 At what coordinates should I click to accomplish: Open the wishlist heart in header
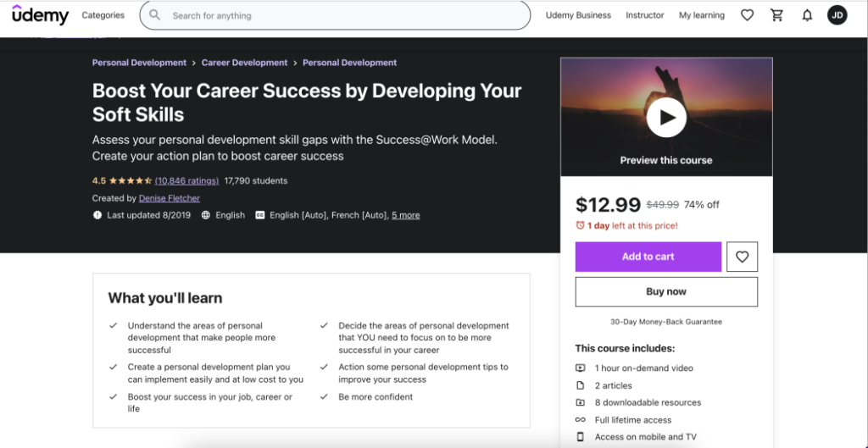pos(747,15)
